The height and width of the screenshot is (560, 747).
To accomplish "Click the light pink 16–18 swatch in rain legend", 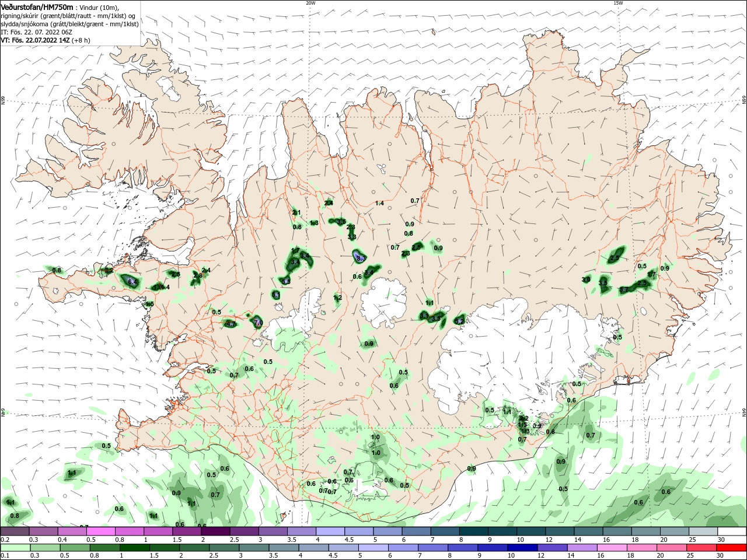I will 612,548.
